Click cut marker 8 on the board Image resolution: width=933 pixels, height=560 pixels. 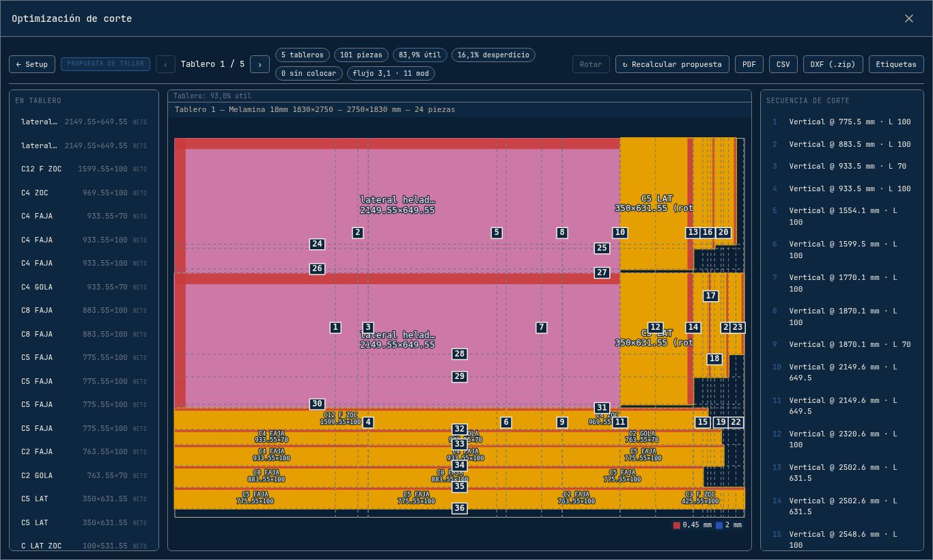click(x=562, y=232)
